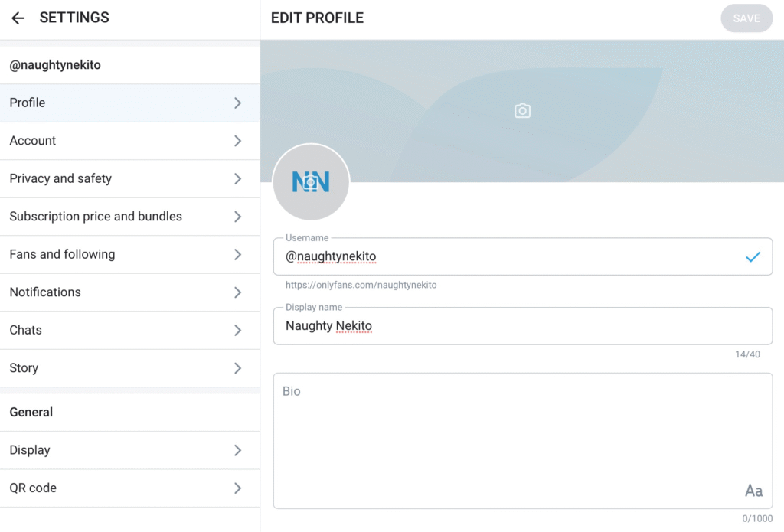Image resolution: width=784 pixels, height=532 pixels.
Task: Open Subscription price and bundles
Action: [x=96, y=217]
